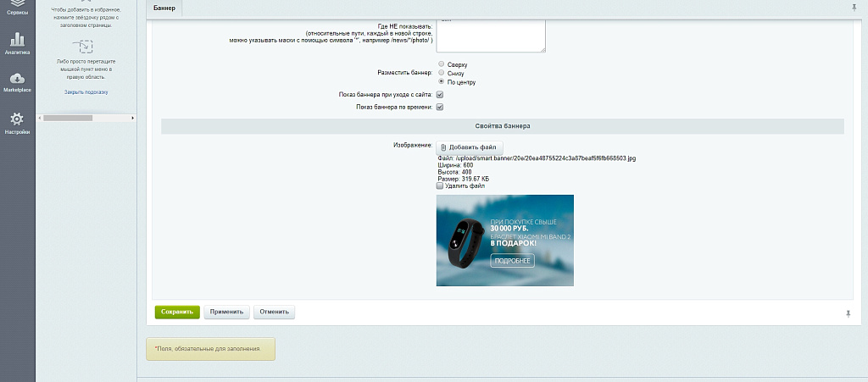Choose По центру banner placement
Viewport: 868px width, 382px height.
pos(441,82)
